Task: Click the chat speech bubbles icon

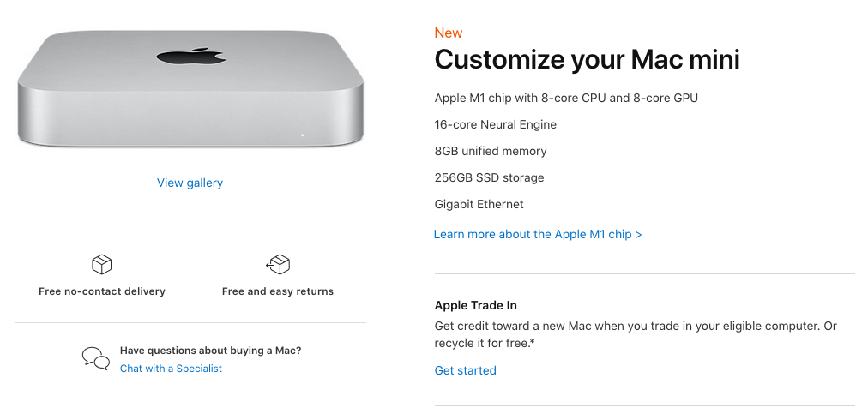Action: coord(95,358)
